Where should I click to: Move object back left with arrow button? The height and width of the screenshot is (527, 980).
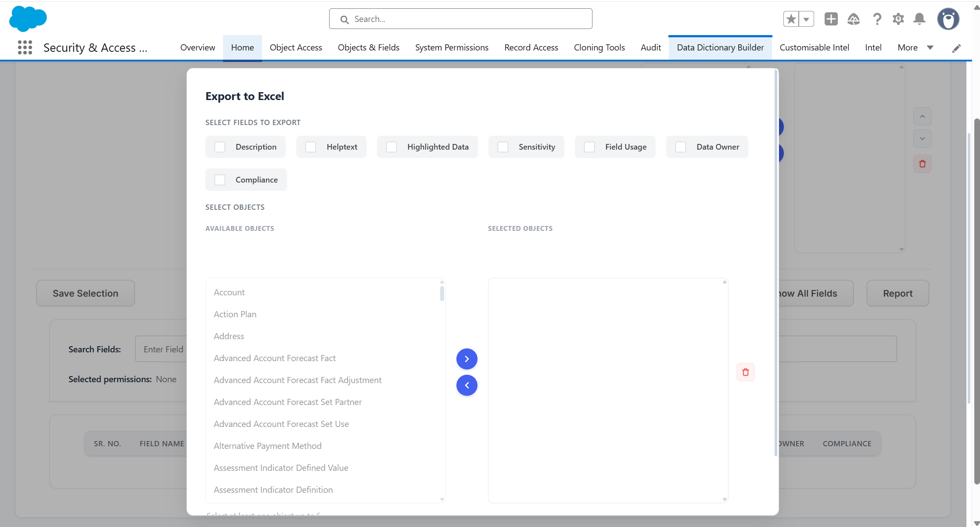pos(467,385)
